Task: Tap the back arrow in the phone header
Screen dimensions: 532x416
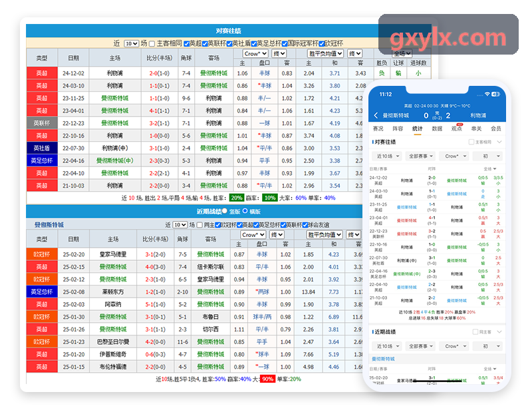Action: pos(376,115)
